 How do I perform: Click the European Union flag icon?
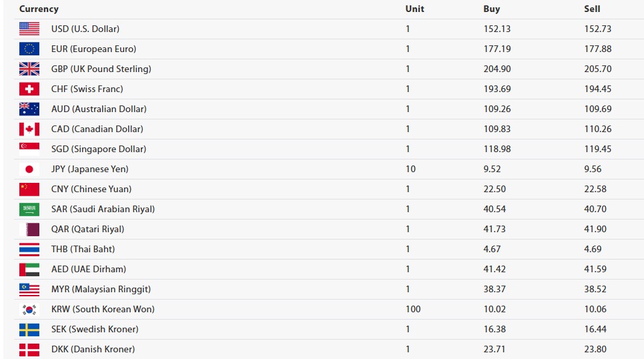coord(29,49)
